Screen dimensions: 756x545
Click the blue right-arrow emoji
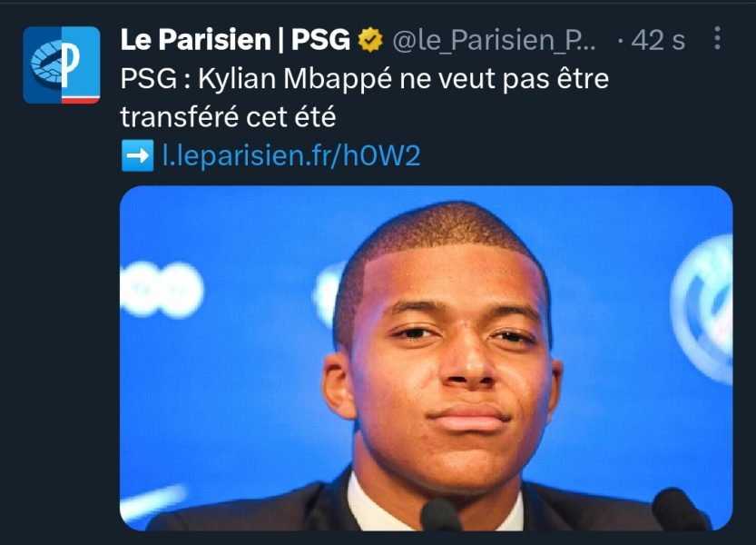[137, 155]
